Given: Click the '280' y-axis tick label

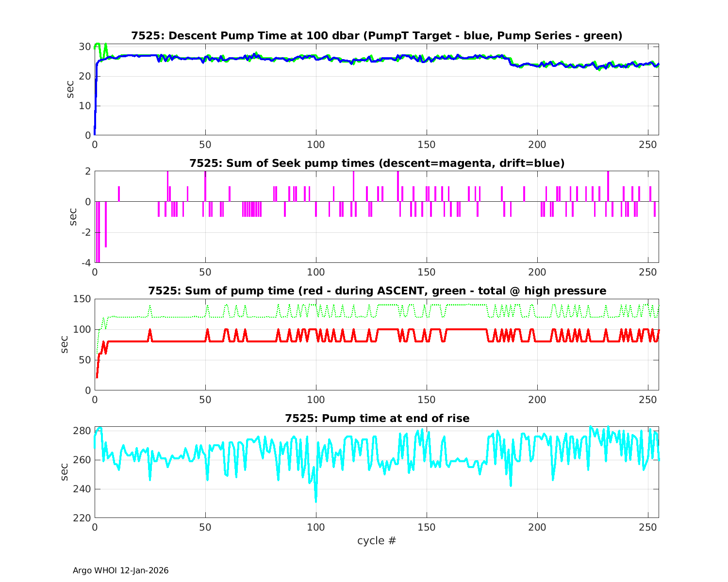Looking at the screenshot, I should point(82,431).
